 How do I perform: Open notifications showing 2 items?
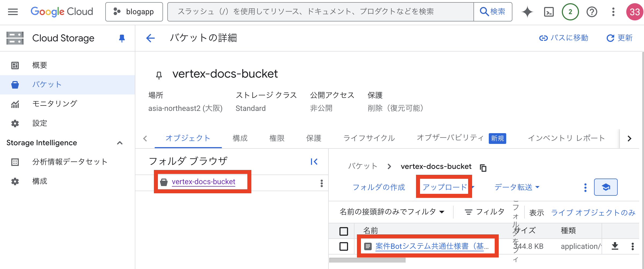[x=570, y=12]
